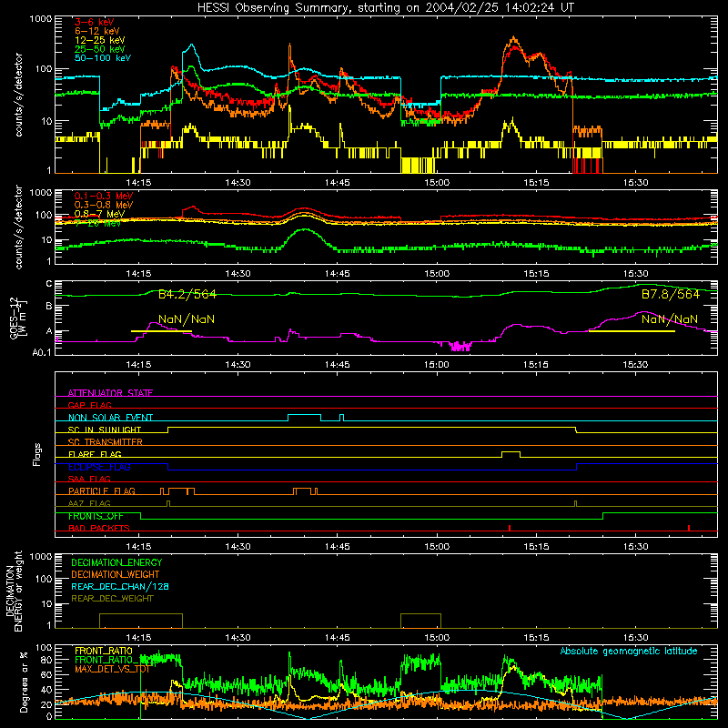728x728 pixels.
Task: Select the orange 6-12 keV legend label
Action: 97,31
